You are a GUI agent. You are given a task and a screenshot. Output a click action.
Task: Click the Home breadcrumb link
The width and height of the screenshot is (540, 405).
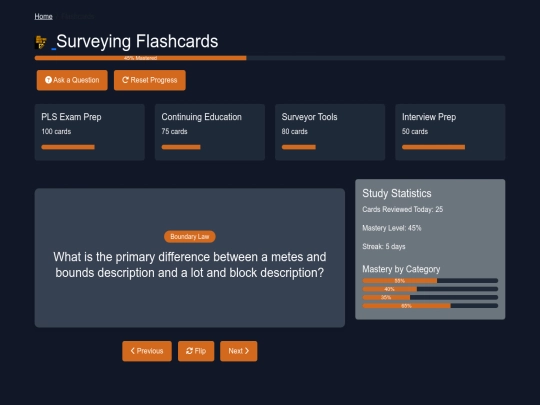point(43,16)
